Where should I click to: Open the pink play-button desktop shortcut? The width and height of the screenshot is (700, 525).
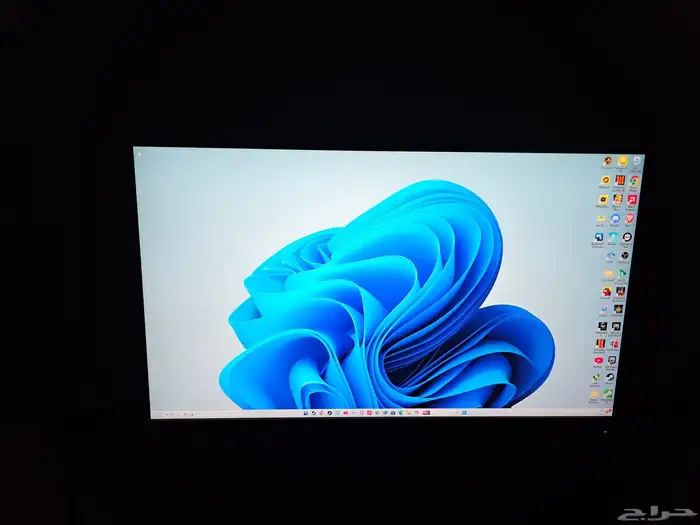(599, 360)
